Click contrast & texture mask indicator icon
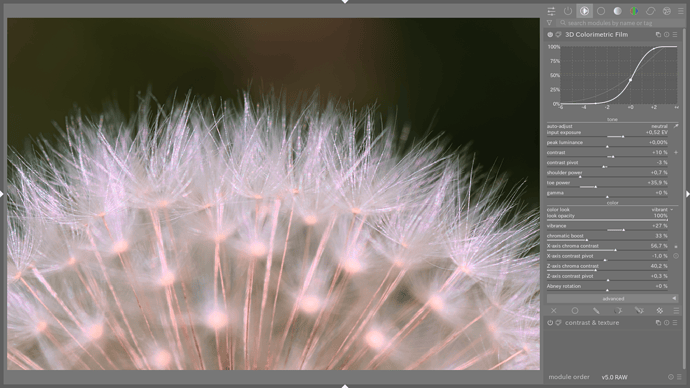The height and width of the screenshot is (388, 690). pyautogui.click(x=558, y=323)
